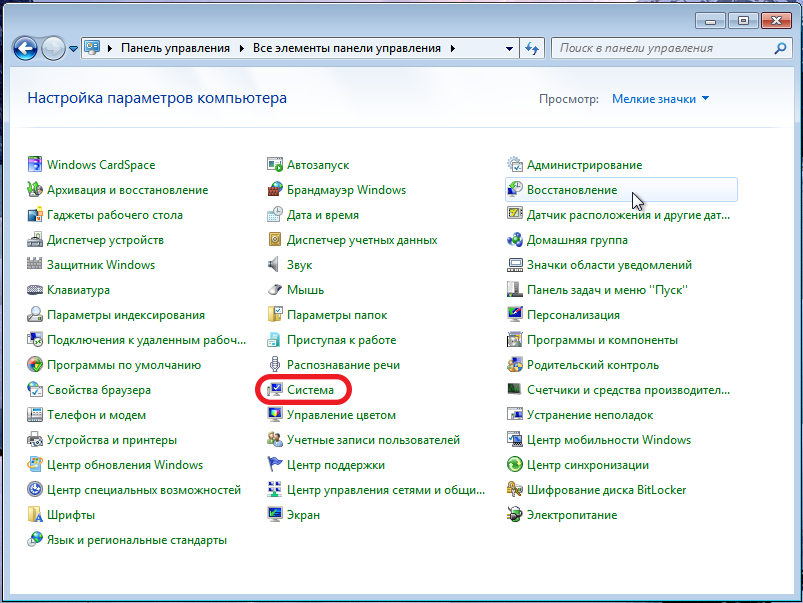The width and height of the screenshot is (803, 603).
Task: Click the Мышь mouse icon
Action: point(275,290)
